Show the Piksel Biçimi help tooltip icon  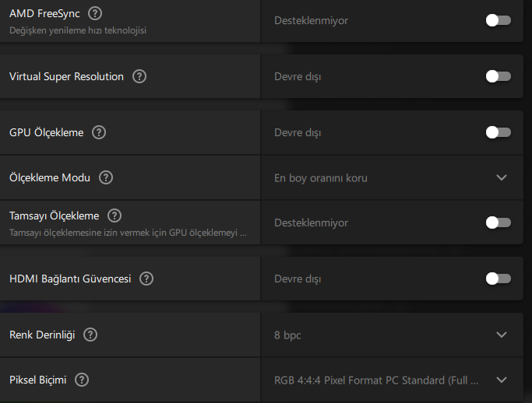(82, 380)
